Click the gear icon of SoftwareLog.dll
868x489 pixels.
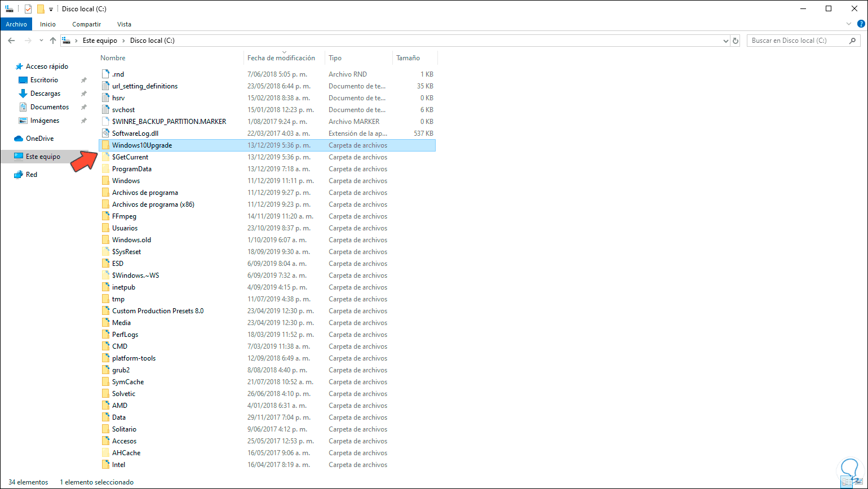(x=105, y=134)
